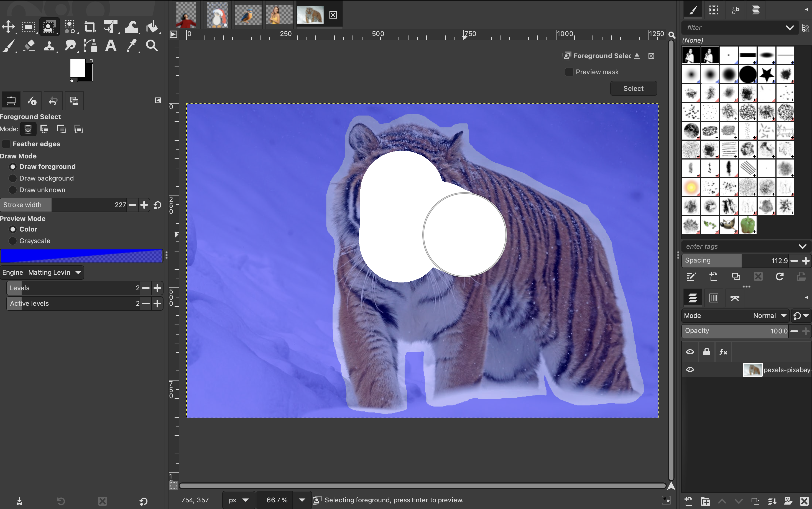Click the blue preview color swatch
Viewport: 812px width, 509px height.
pos(81,256)
